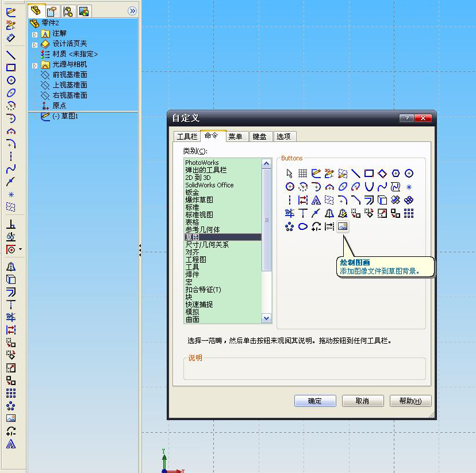Viewport: 476px width, 473px height.
Task: Click the category list scroll-down arrow
Action: coord(266,318)
